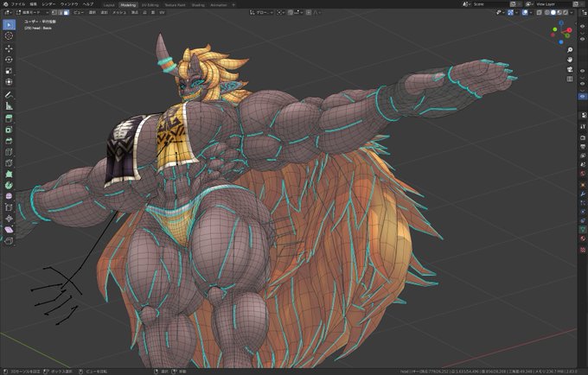Enable face select mode
The width and height of the screenshot is (588, 375).
[67, 12]
